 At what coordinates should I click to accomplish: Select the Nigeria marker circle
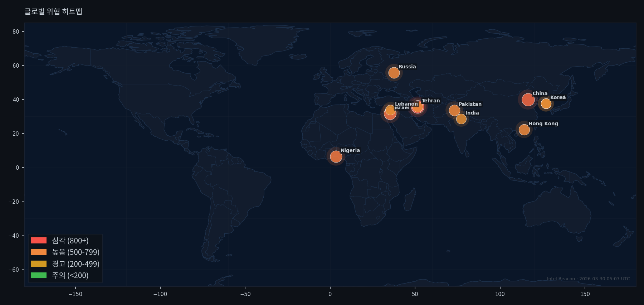click(336, 156)
